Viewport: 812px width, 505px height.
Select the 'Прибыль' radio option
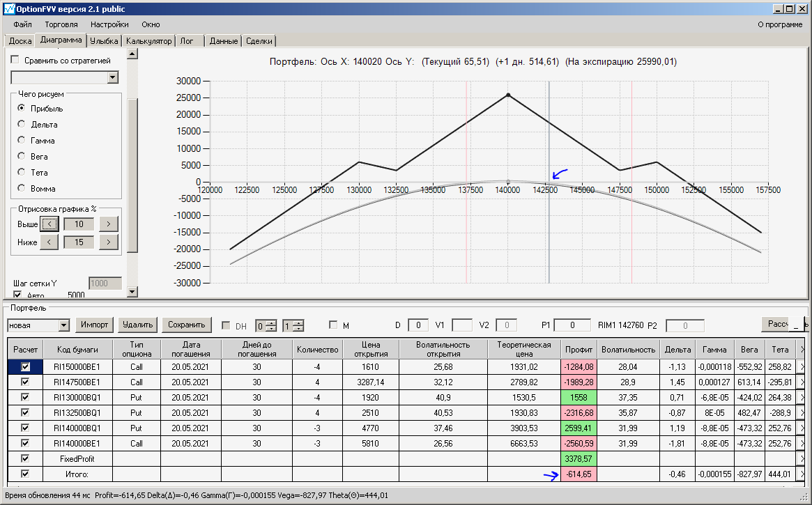pos(21,108)
